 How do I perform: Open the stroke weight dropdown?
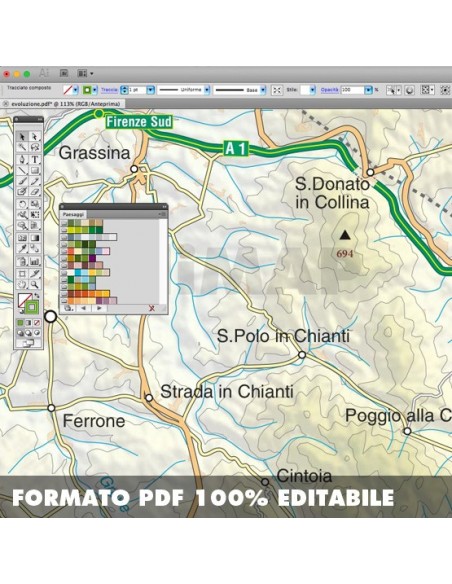pos(150,90)
